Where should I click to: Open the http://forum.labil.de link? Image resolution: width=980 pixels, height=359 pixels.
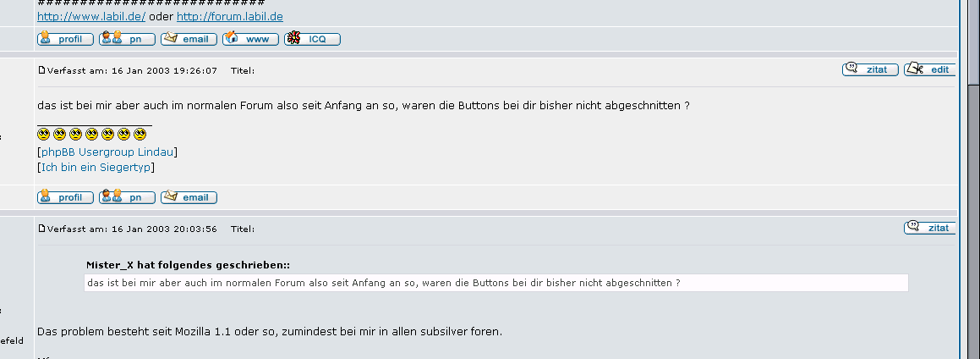[230, 17]
